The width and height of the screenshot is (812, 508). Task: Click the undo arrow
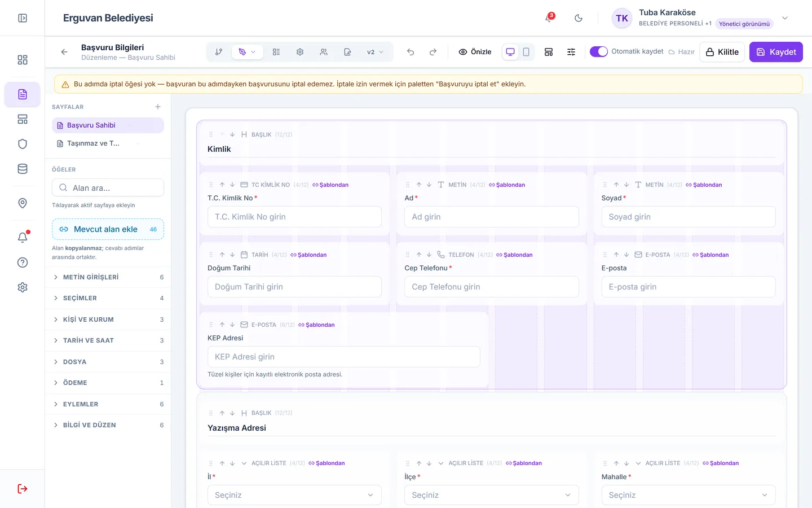point(411,52)
